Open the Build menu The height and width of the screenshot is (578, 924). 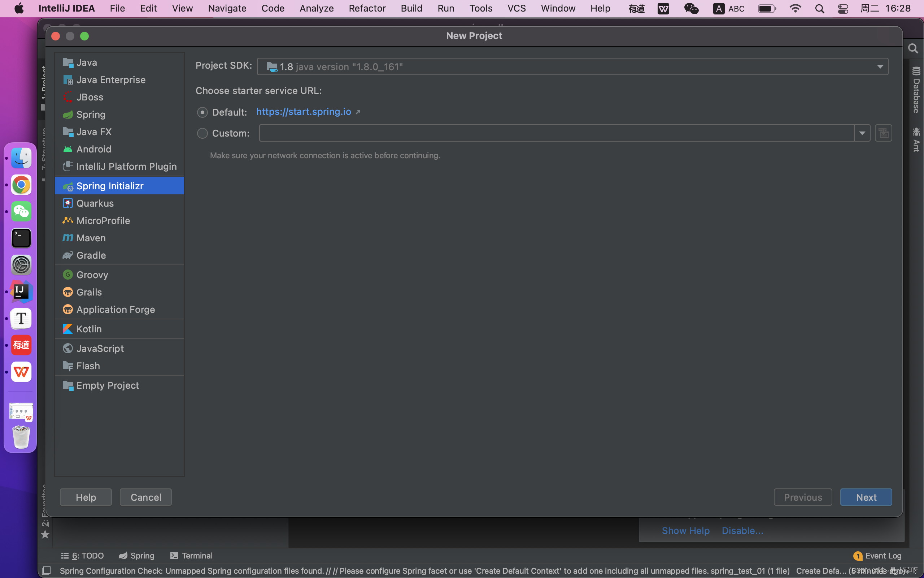pyautogui.click(x=411, y=8)
